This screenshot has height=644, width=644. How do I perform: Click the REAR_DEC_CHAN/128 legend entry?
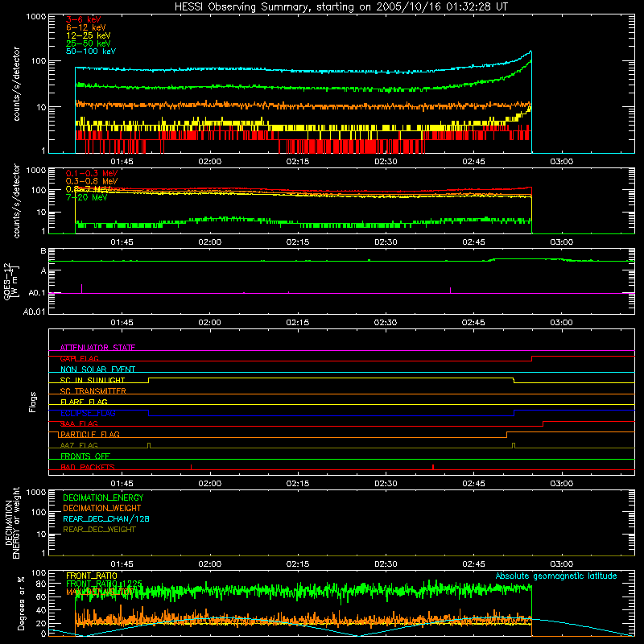[x=106, y=518]
